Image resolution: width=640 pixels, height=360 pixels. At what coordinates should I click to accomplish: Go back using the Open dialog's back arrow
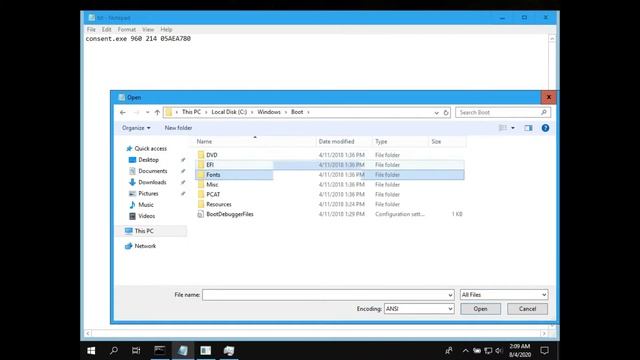[123, 112]
